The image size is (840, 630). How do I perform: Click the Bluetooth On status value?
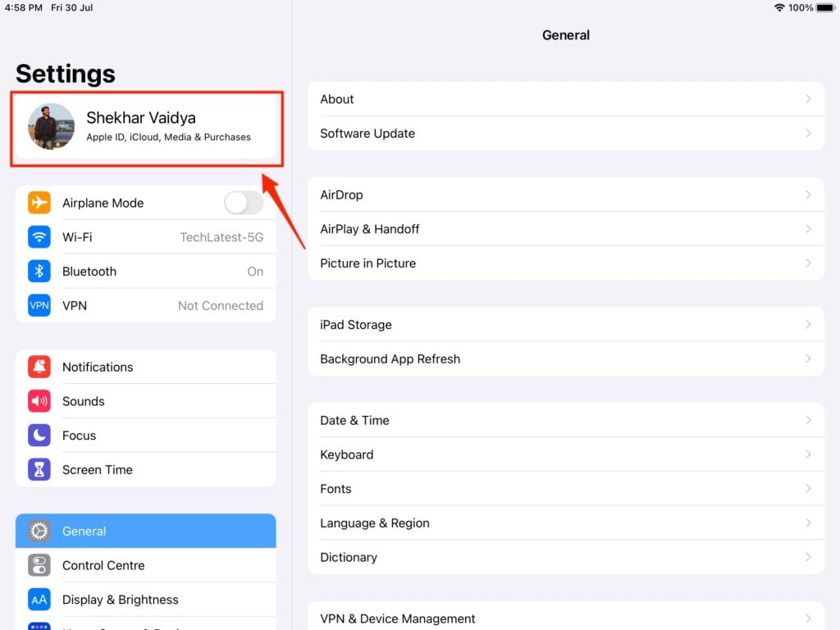(255, 272)
